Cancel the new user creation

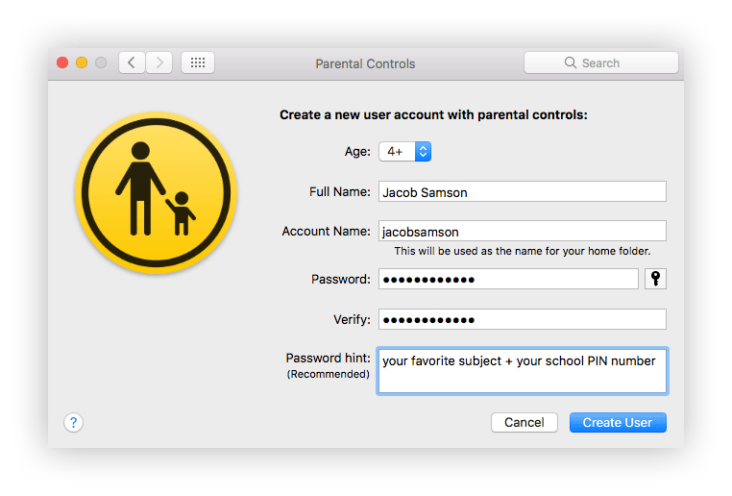click(524, 423)
